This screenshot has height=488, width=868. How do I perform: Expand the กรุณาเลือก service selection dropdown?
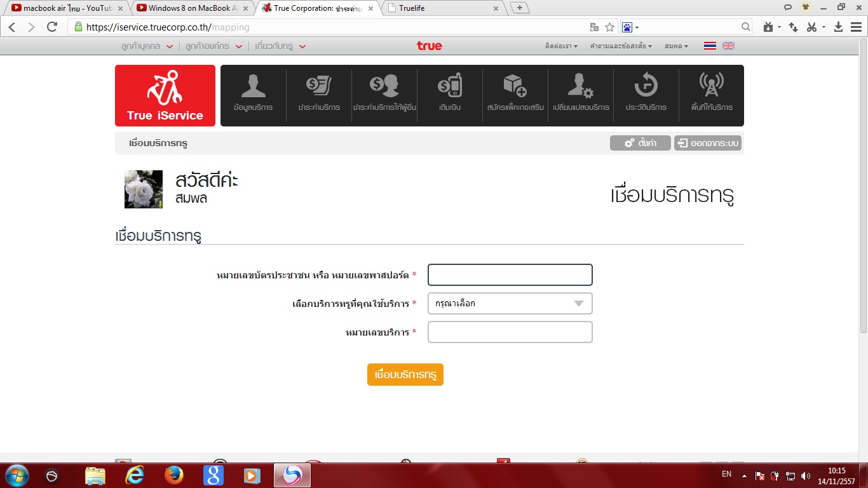coord(510,304)
